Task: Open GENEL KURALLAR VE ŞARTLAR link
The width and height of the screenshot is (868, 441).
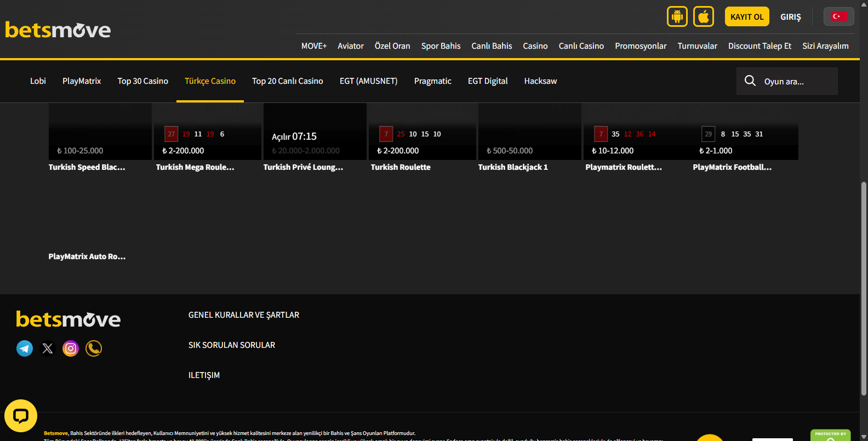Action: (x=244, y=315)
